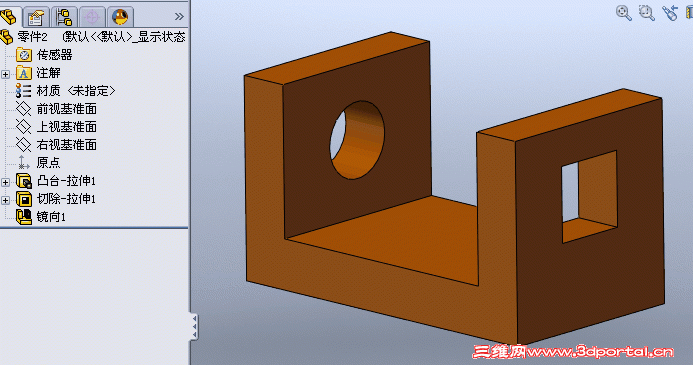The width and height of the screenshot is (693, 365).
Task: Select the model's inner bottom face
Action: pos(389,239)
